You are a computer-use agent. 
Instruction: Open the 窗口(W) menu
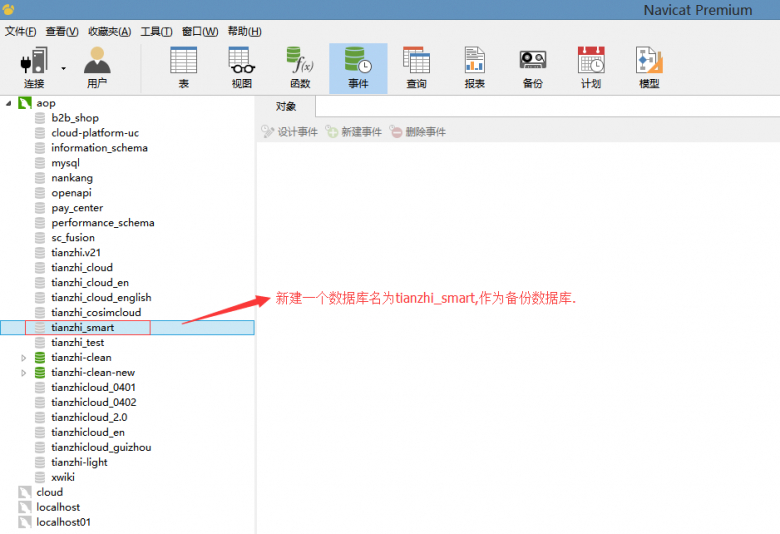click(199, 31)
